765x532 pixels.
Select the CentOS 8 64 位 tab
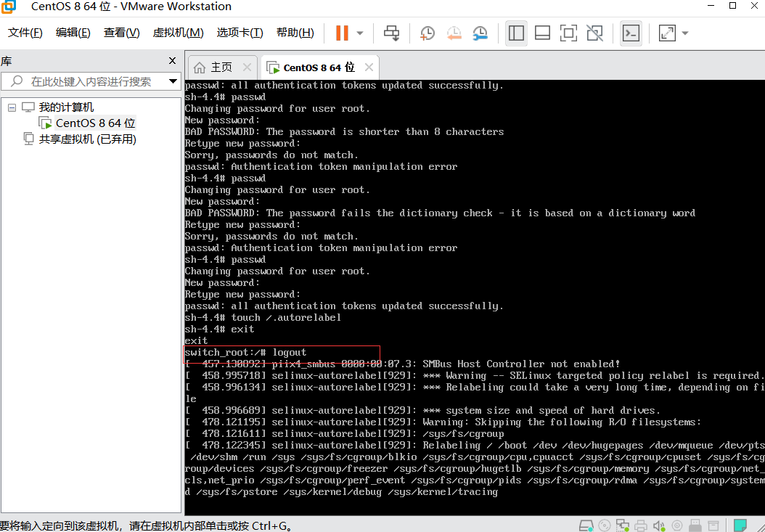pos(319,67)
